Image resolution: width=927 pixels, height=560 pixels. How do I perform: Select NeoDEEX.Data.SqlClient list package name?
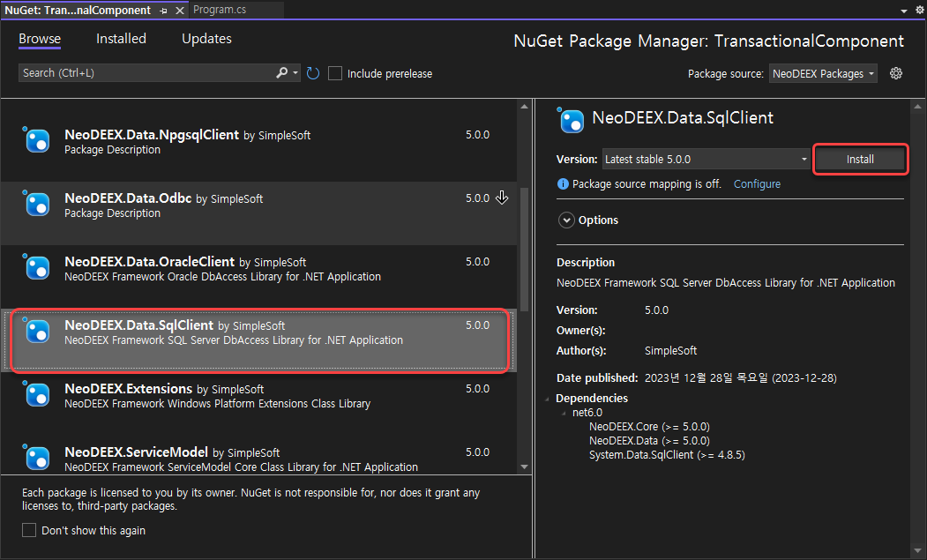click(x=139, y=325)
